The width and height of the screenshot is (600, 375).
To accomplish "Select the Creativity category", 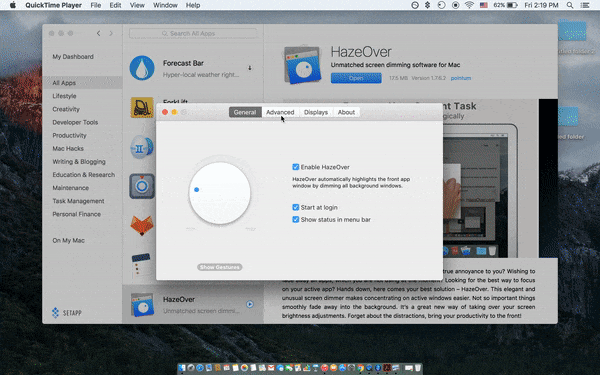I will click(x=66, y=109).
